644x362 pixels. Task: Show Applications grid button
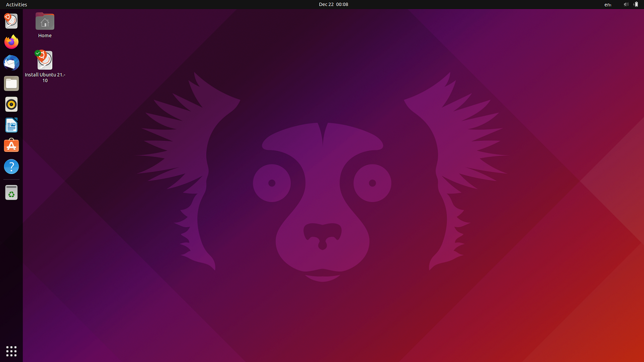(11, 351)
